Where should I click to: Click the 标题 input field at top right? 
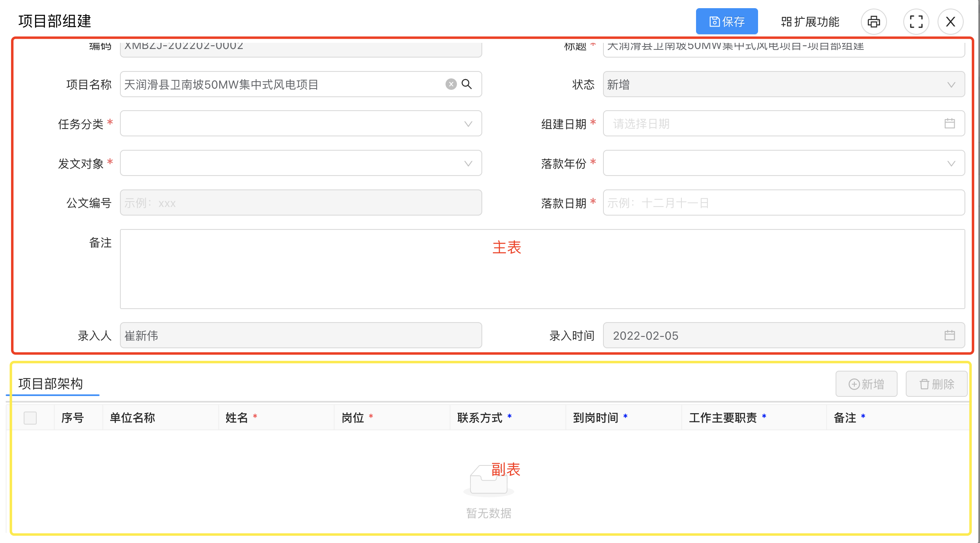click(784, 49)
